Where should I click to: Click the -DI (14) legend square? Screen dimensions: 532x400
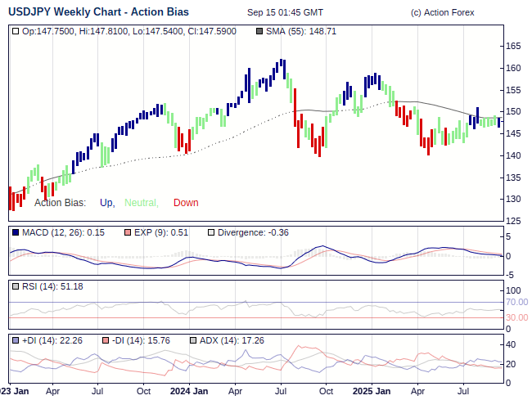[x=106, y=339]
